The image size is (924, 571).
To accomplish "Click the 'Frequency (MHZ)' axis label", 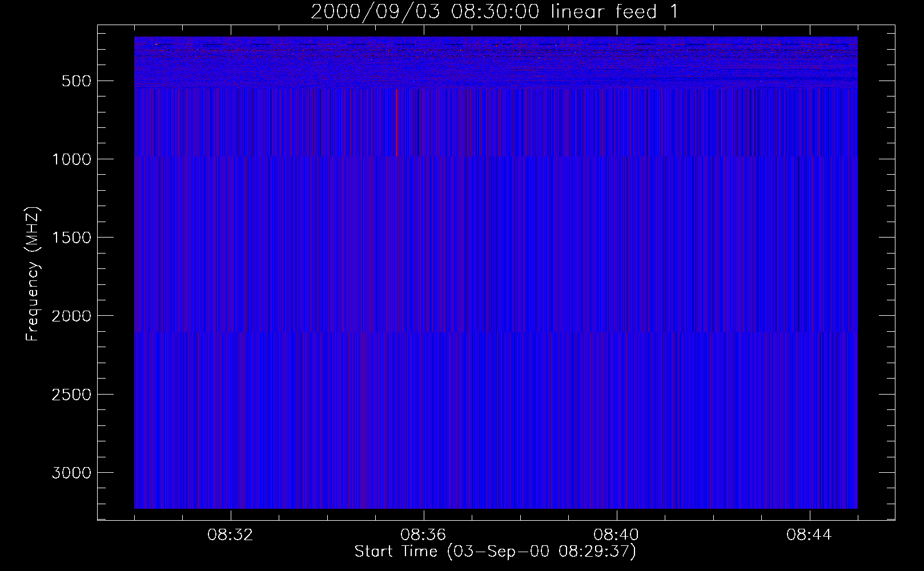I will pyautogui.click(x=33, y=274).
